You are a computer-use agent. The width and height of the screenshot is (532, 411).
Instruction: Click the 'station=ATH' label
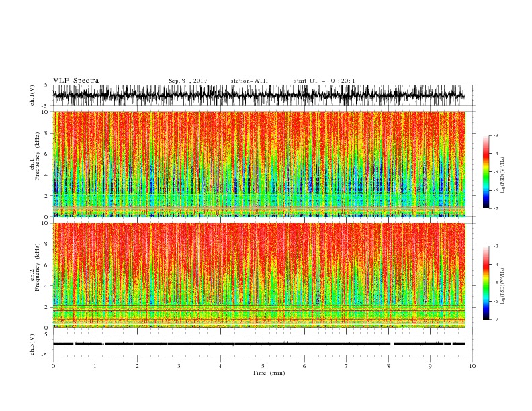pos(249,81)
